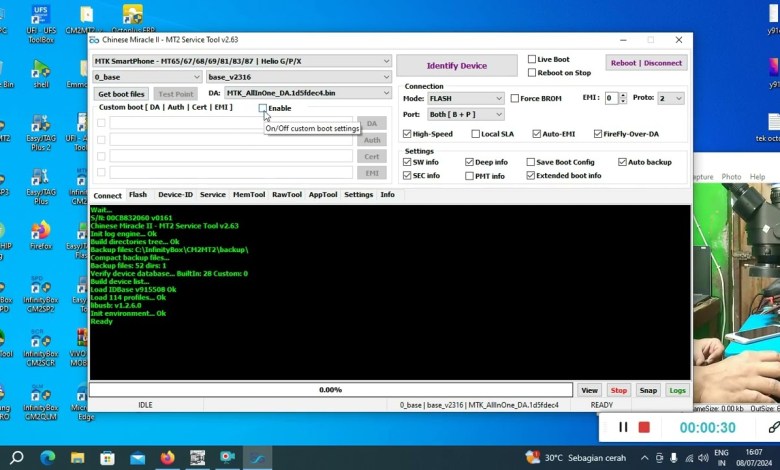The width and height of the screenshot is (780, 470).
Task: Open the MTK SmartPhone platform dropdown
Action: click(x=242, y=61)
